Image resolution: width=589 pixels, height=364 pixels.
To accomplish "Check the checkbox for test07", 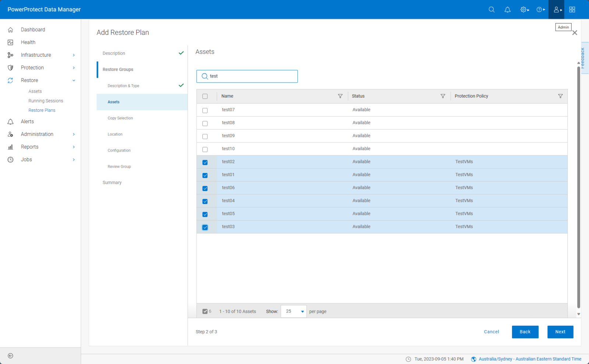I will click(x=205, y=110).
